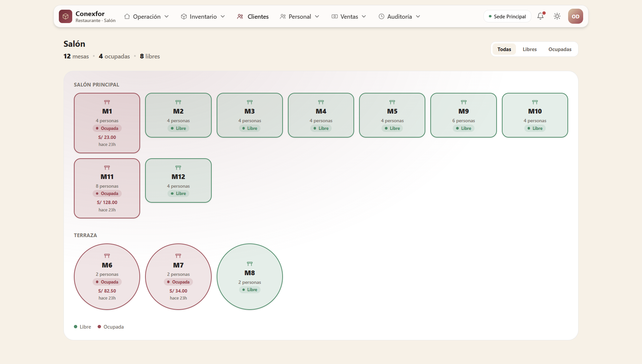Viewport: 642px width, 364px height.
Task: Click the S/ 82.50 amount on M6
Action: pyautogui.click(x=107, y=291)
